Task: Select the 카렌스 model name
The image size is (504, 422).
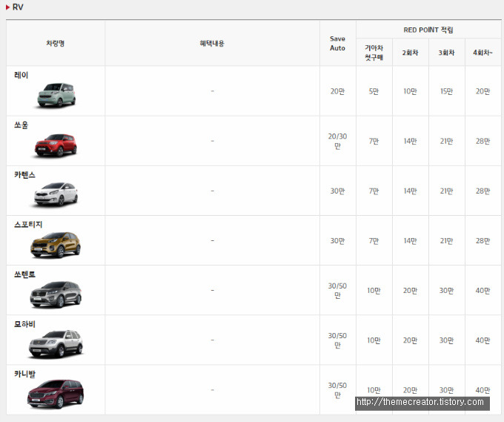Action: click(x=24, y=174)
